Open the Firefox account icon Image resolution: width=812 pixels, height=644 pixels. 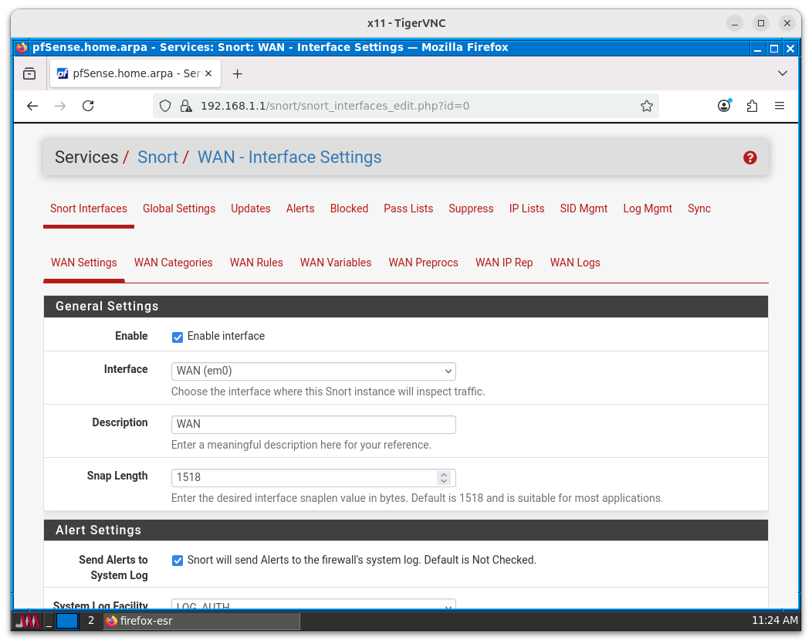pyautogui.click(x=724, y=107)
